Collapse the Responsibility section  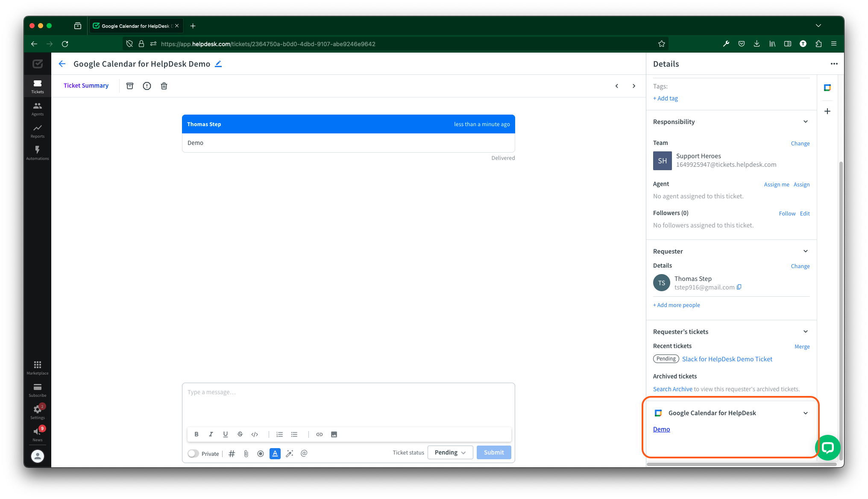coord(805,122)
